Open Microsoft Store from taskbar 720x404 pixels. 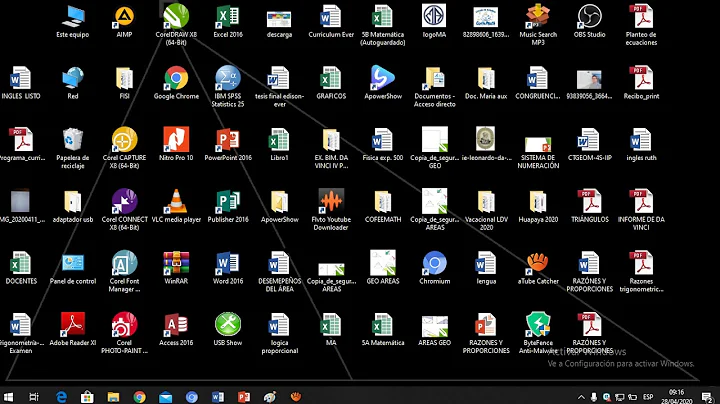point(87,397)
